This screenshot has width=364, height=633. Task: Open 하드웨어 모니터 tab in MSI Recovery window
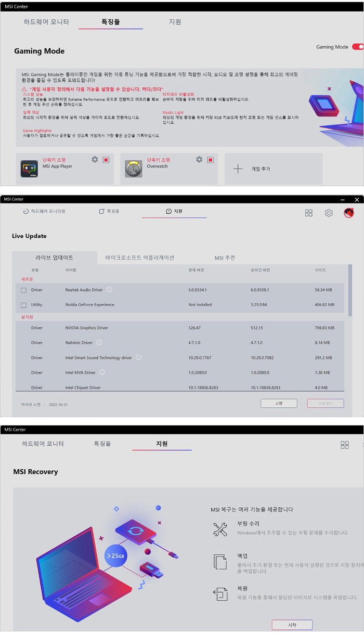click(43, 444)
